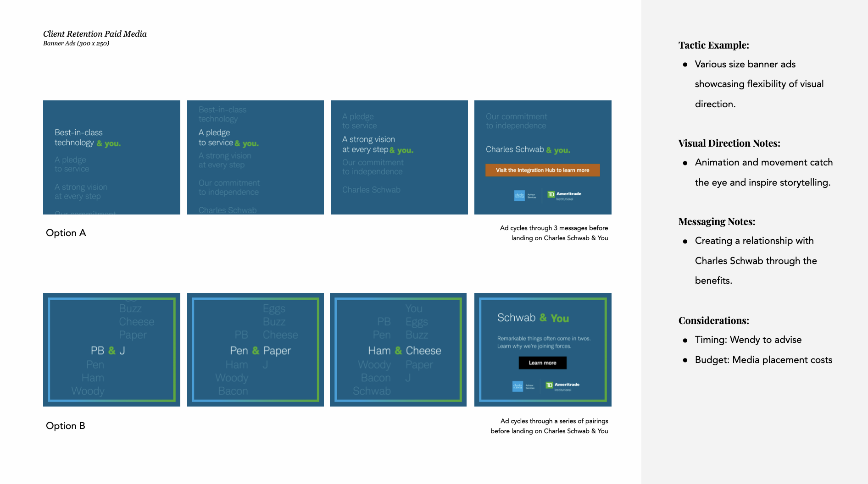Select the 'Best-in-class technology & you' banner

click(x=111, y=157)
